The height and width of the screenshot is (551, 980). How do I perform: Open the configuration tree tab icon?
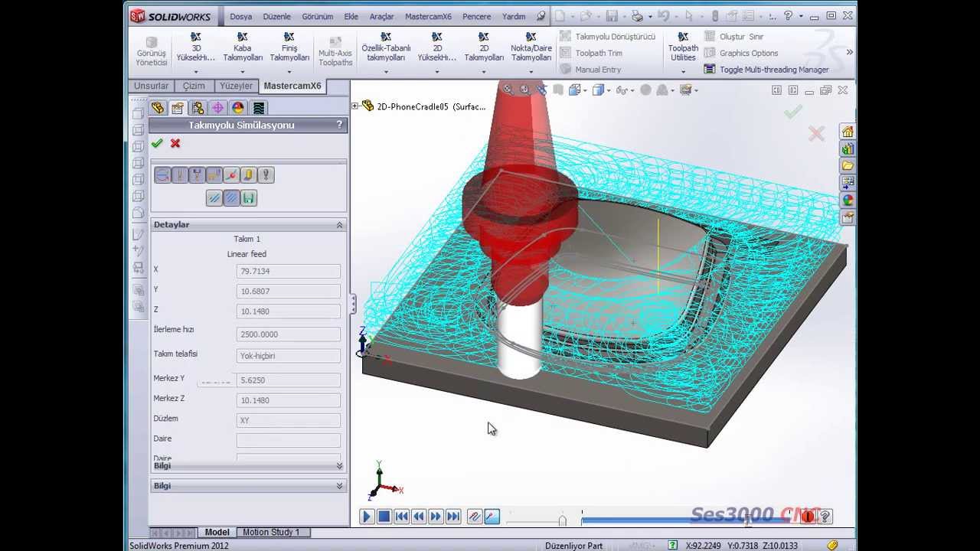[x=198, y=108]
